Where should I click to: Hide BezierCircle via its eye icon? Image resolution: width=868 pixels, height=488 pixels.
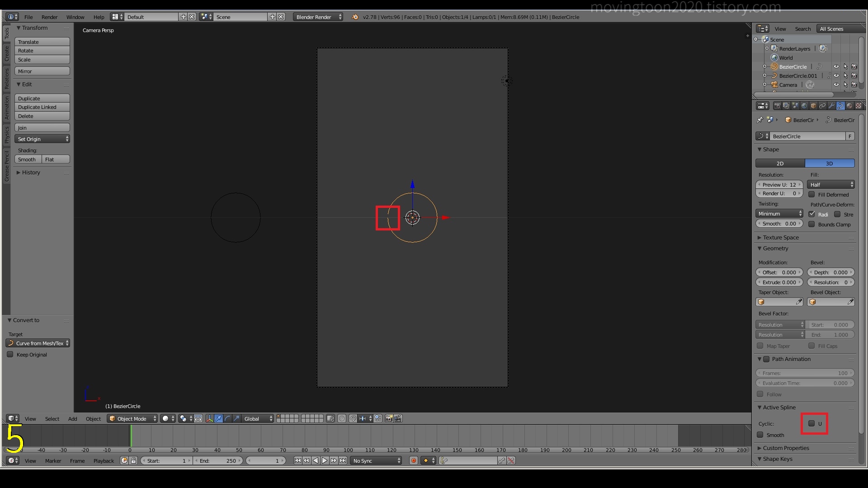tap(836, 66)
